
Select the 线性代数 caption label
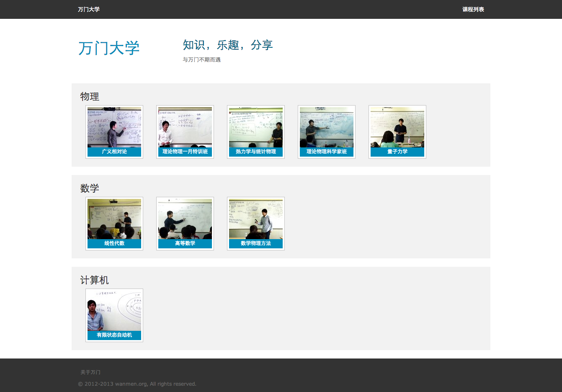114,243
